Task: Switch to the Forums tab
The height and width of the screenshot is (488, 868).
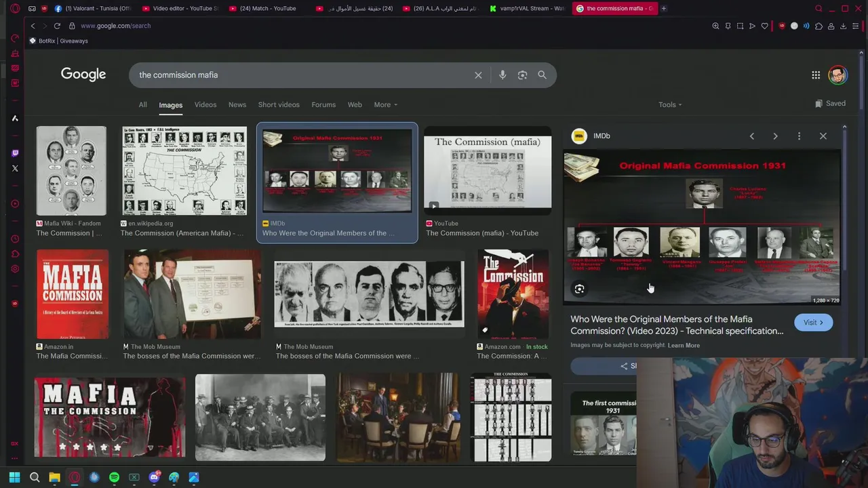Action: [x=323, y=105]
